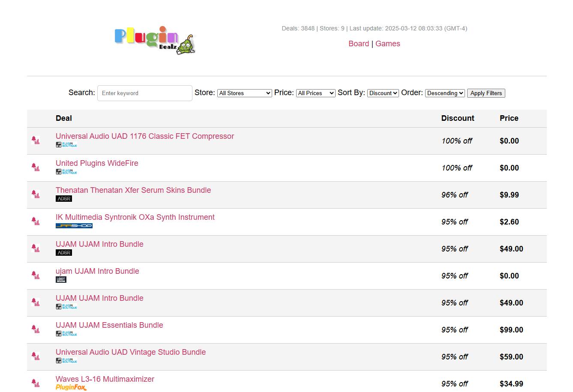This screenshot has width=573, height=392.
Task: Open Thenatan Xfer Serum Skins Bundle deal
Action: (x=133, y=190)
